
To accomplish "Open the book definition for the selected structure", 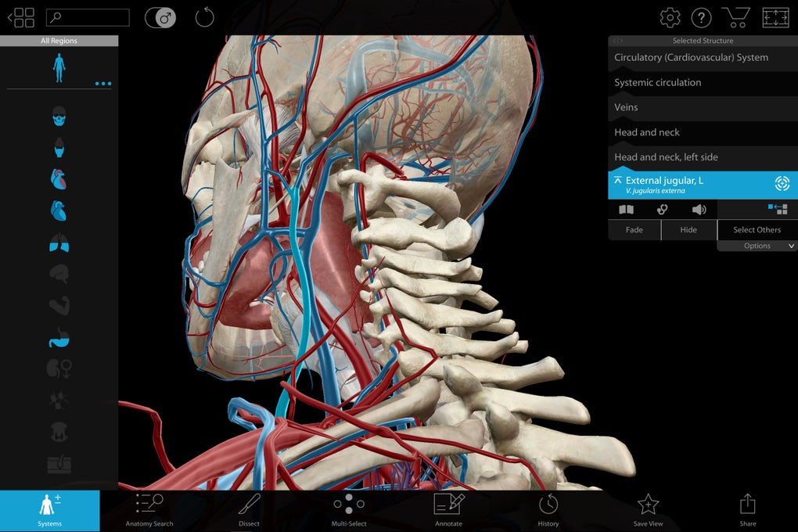I will [626, 209].
